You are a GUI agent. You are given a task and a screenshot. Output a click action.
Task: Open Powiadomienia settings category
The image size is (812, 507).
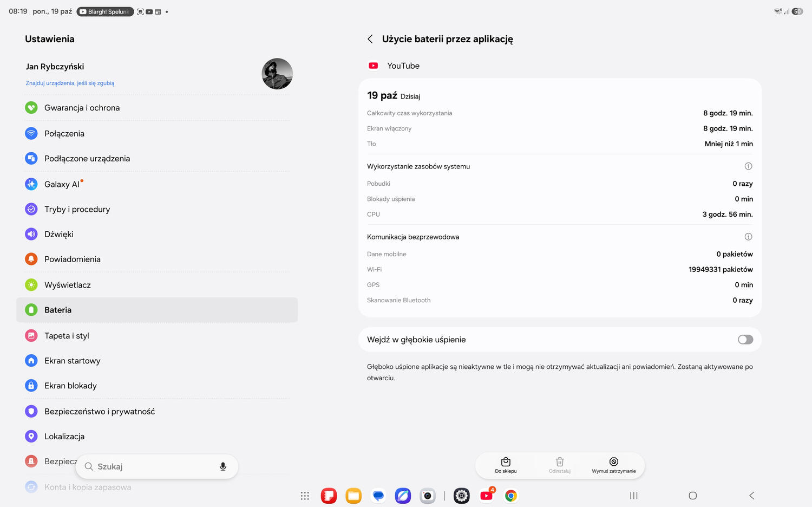[157, 259]
